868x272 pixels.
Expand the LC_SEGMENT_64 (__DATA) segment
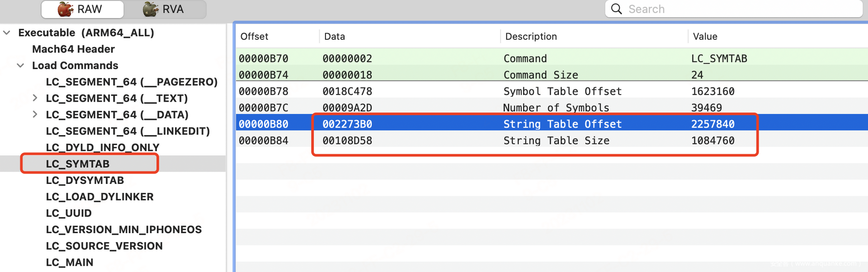35,114
